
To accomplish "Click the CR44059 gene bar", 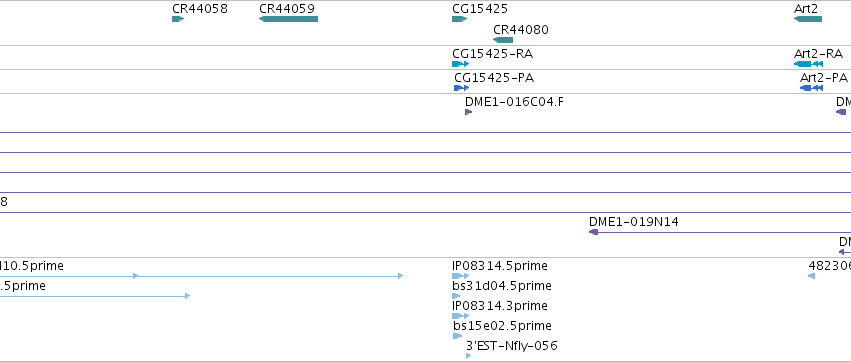I will pyautogui.click(x=288, y=19).
